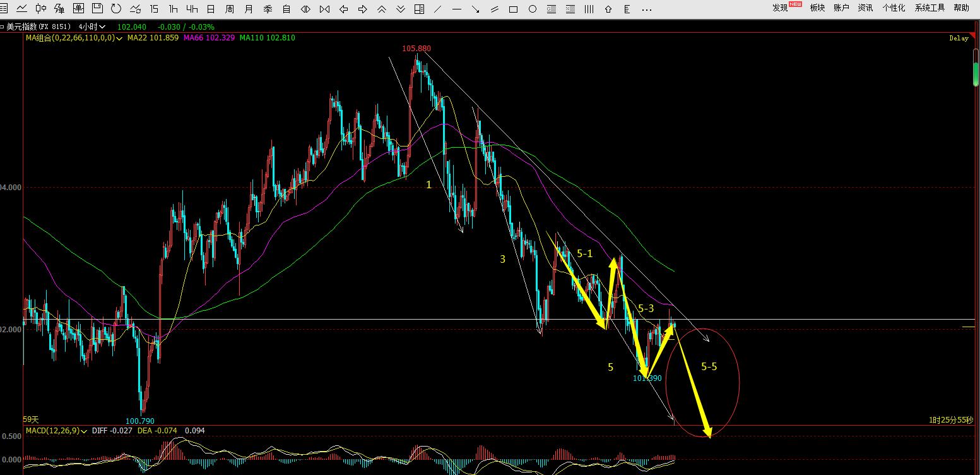Switch chart to 15-minute period

tap(154, 9)
